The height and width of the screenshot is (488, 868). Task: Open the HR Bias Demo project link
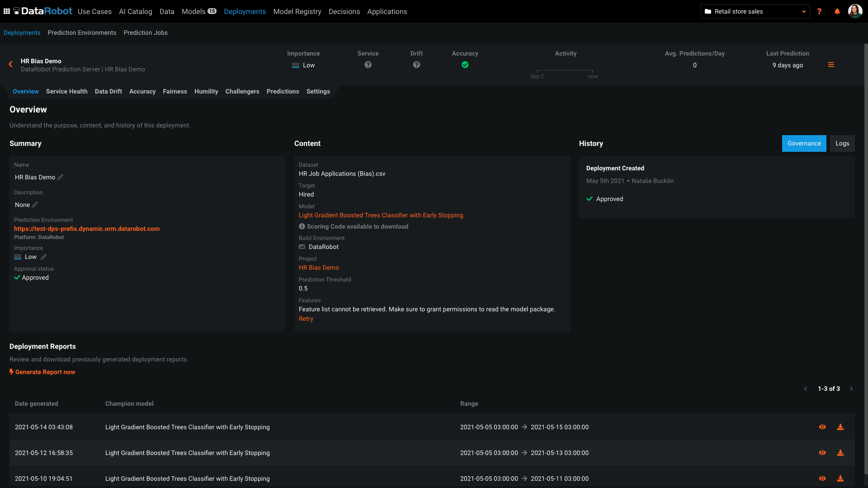tap(319, 267)
